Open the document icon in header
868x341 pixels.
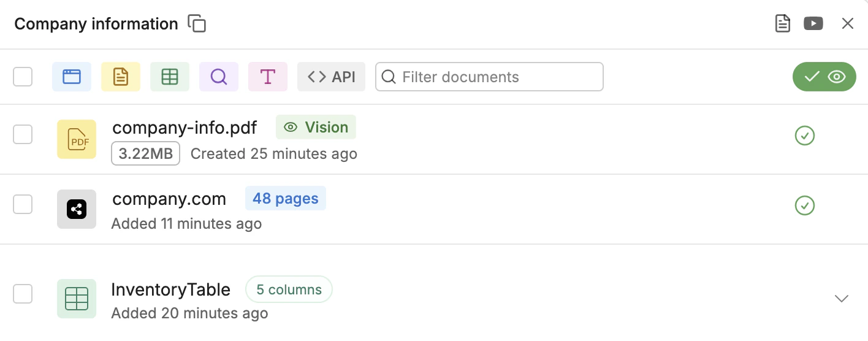click(x=782, y=24)
